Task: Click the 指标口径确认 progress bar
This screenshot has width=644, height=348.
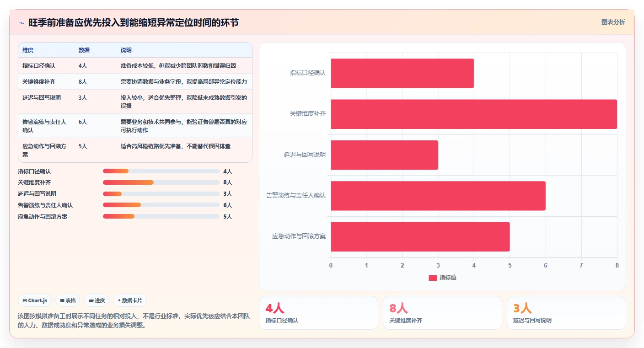Action: click(x=161, y=171)
